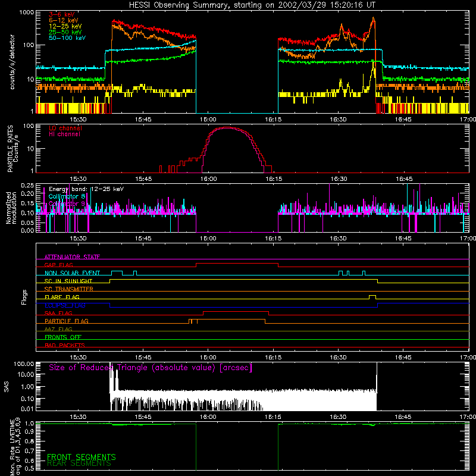
Task: Click the 0.05 modulation tick label
Action: click(27, 223)
